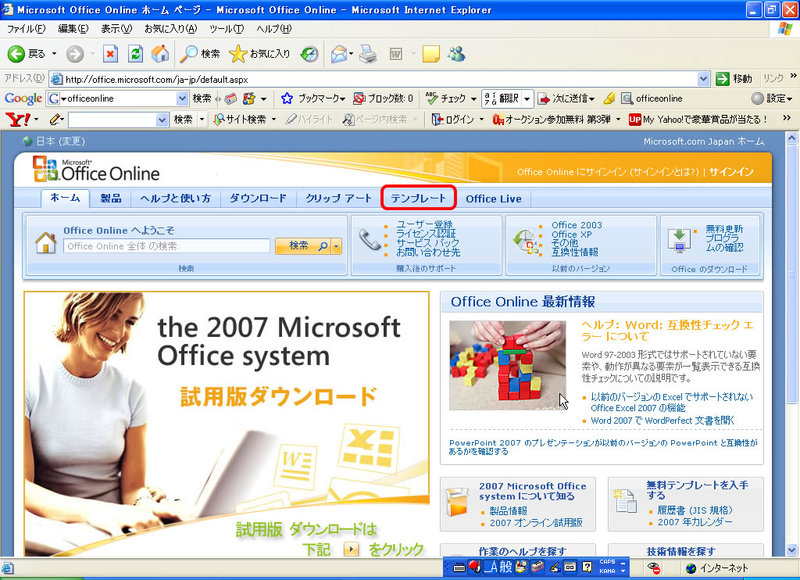Image resolution: width=800 pixels, height=580 pixels.
Task: Select the Office Live tab
Action: tap(493, 198)
